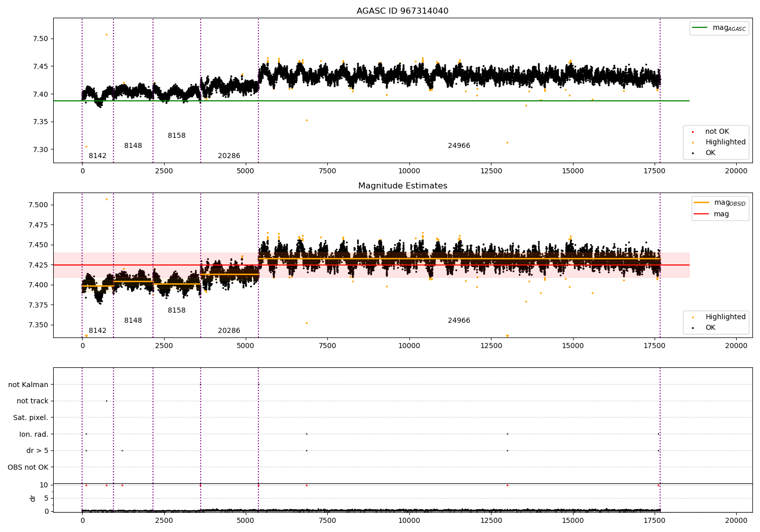Click obsid label "8148" in the top plot
The height and width of the screenshot is (532, 760).
point(133,145)
